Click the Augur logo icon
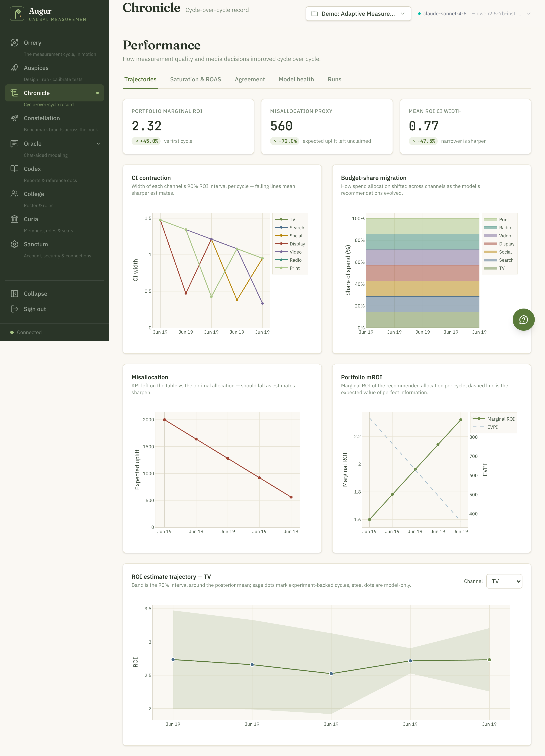This screenshot has width=545, height=756. click(17, 14)
